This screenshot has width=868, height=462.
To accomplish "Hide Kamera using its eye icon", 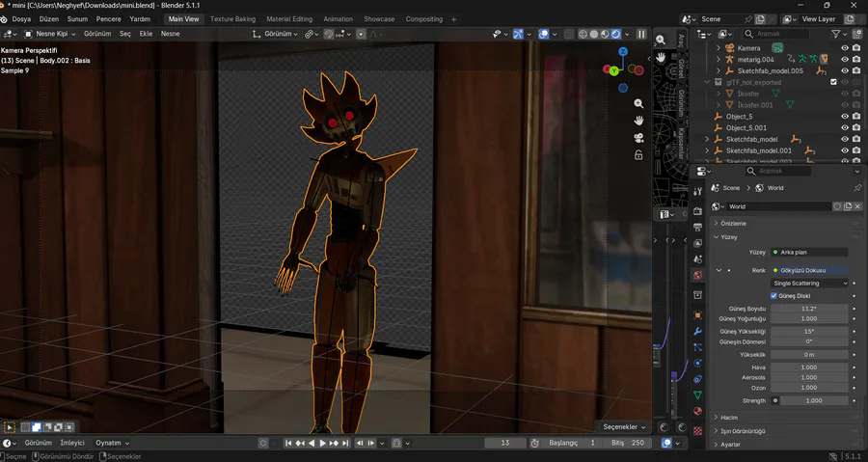I will click(x=845, y=48).
